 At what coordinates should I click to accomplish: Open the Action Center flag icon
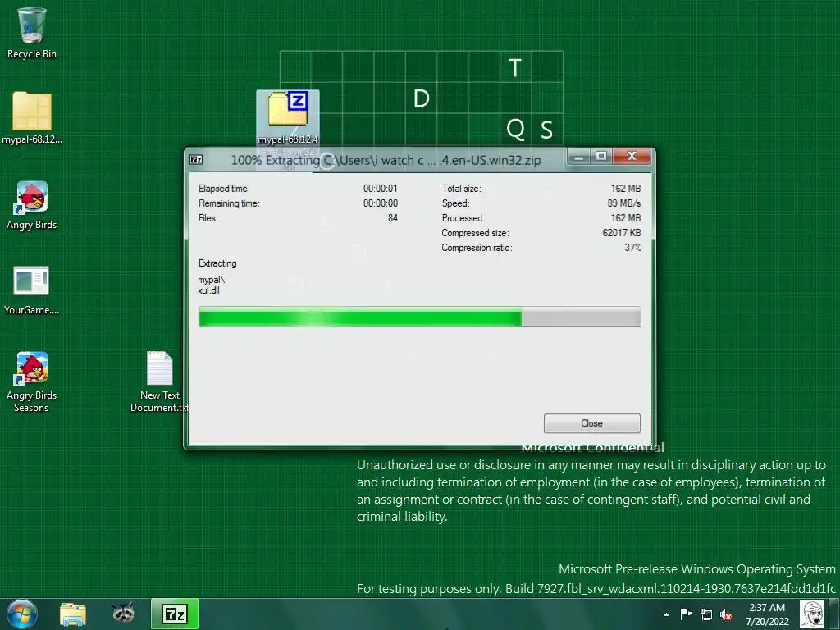(x=686, y=614)
